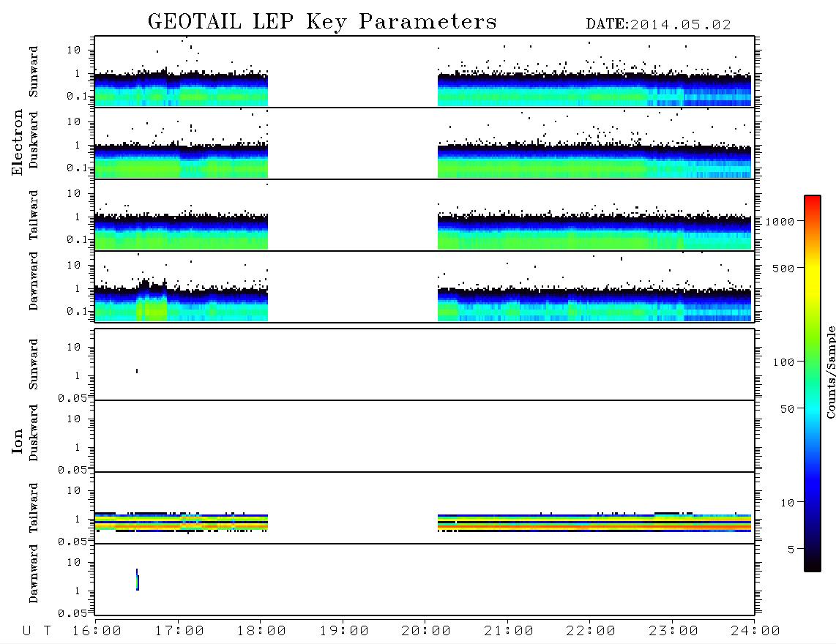Click the 1000 colorbar tick label
836x644 pixels.
point(780,222)
